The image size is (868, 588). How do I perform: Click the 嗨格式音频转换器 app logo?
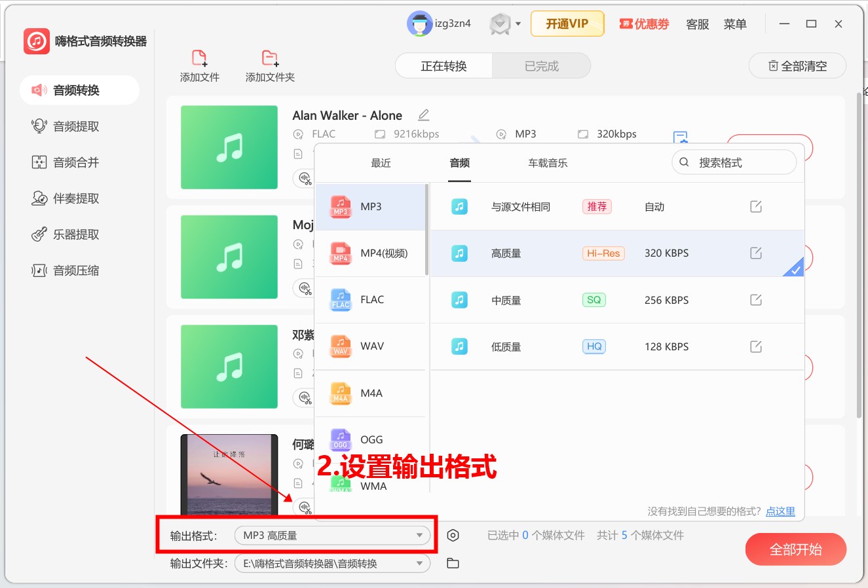tap(37, 41)
